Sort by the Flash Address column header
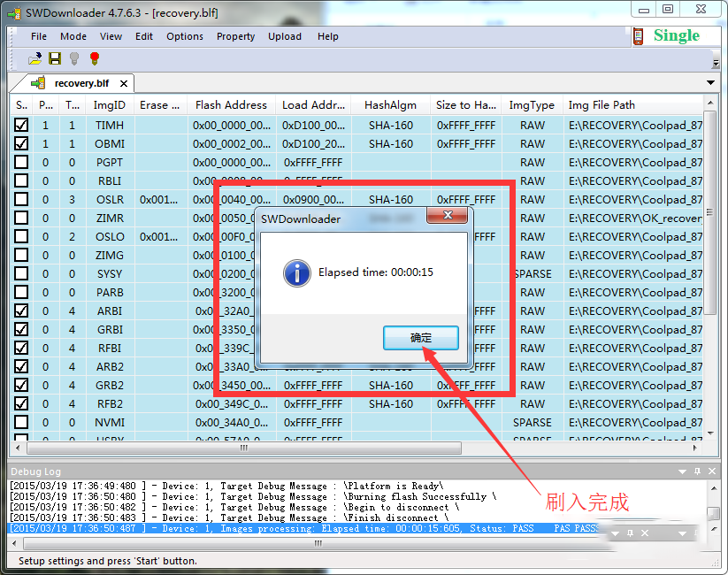728x575 pixels. click(231, 105)
